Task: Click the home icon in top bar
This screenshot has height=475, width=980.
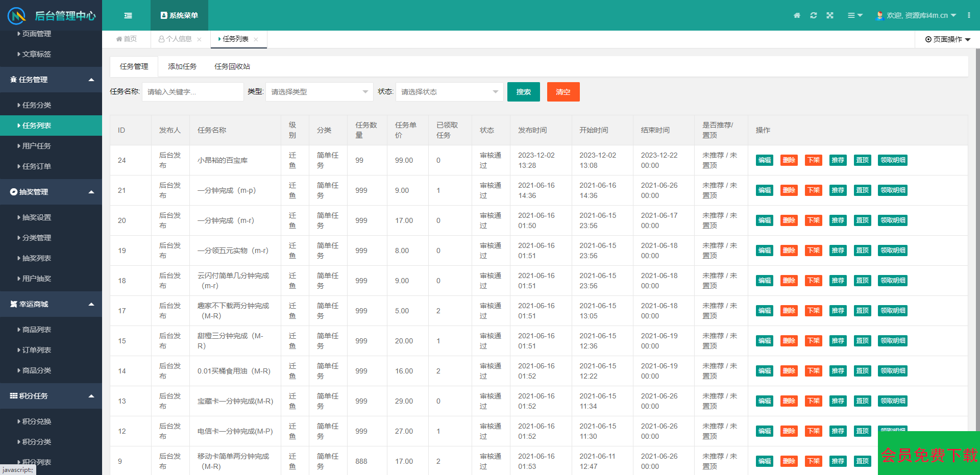Action: coord(797,15)
